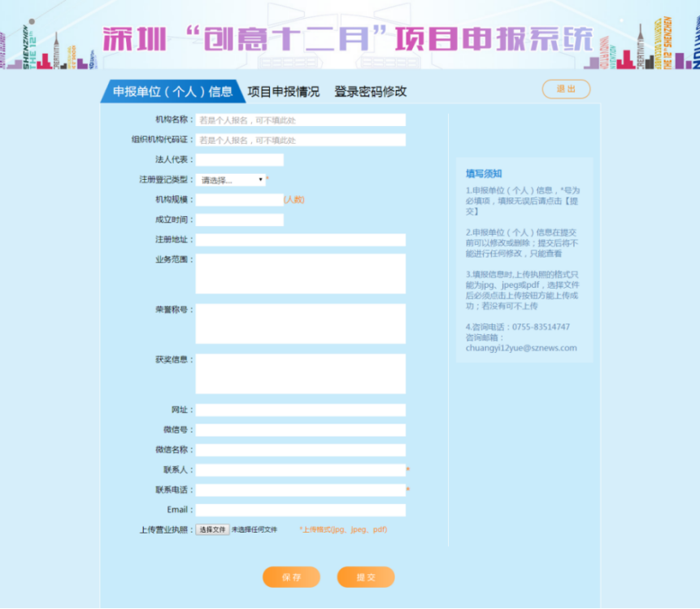Click the 机构规模 number field
Viewport: 700px width, 609px height.
click(238, 199)
